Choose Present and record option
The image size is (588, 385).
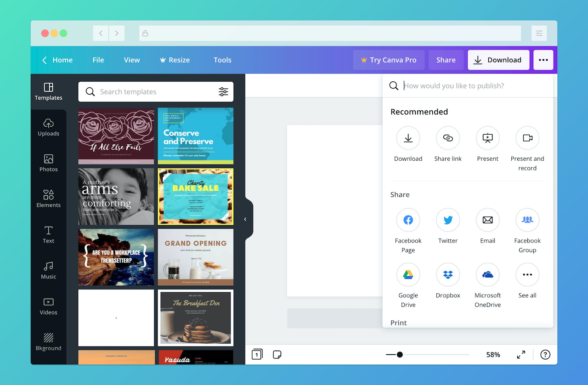527,138
